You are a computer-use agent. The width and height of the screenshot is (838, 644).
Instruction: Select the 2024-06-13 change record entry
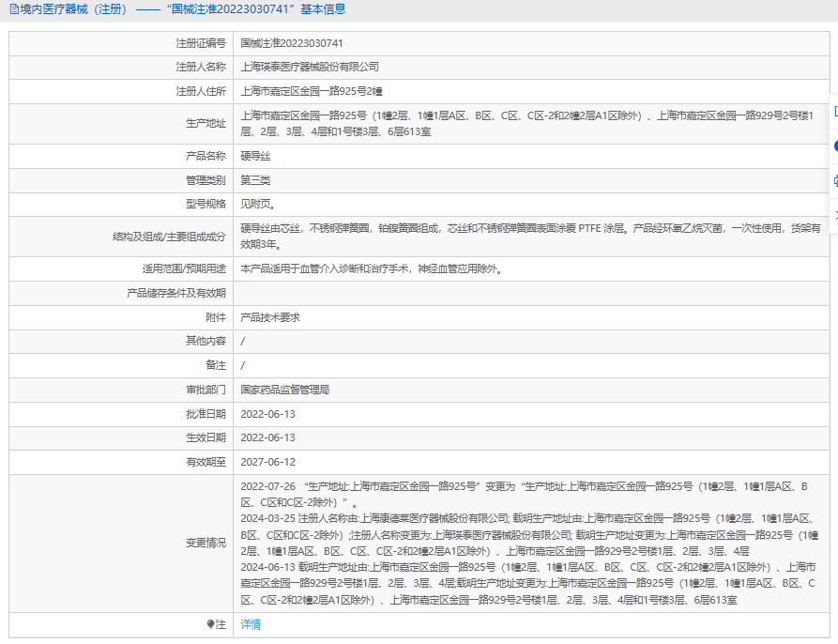pyautogui.click(x=528, y=583)
